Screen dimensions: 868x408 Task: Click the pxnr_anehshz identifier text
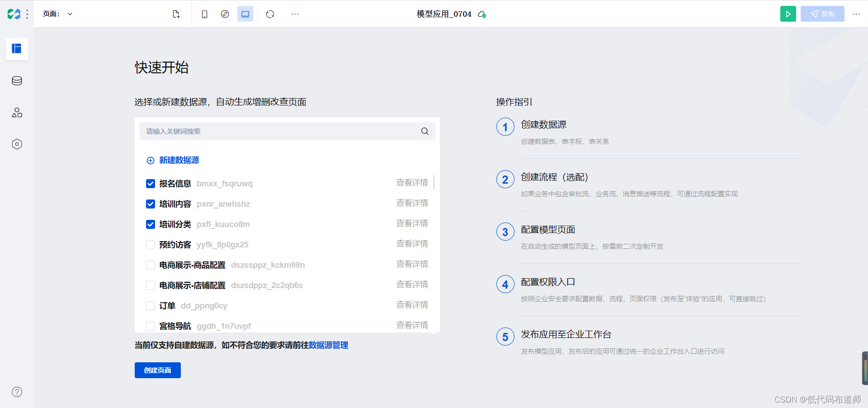pyautogui.click(x=223, y=204)
